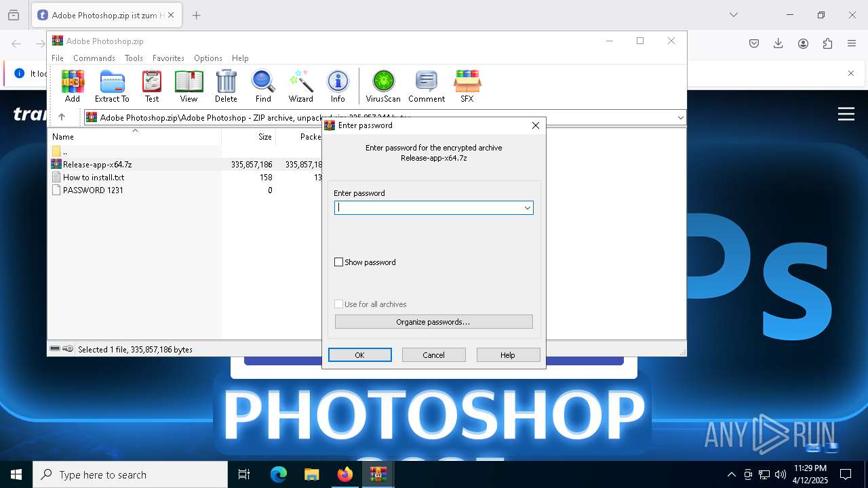Click Organize passwords button
Image resolution: width=868 pixels, height=488 pixels.
tap(433, 322)
